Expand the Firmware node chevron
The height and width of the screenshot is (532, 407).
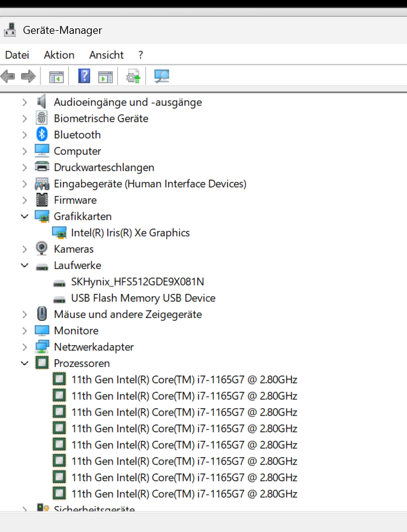[24, 200]
